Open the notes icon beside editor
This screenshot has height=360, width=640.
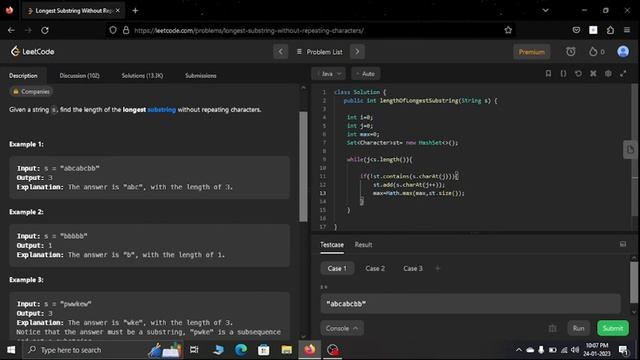[630, 149]
